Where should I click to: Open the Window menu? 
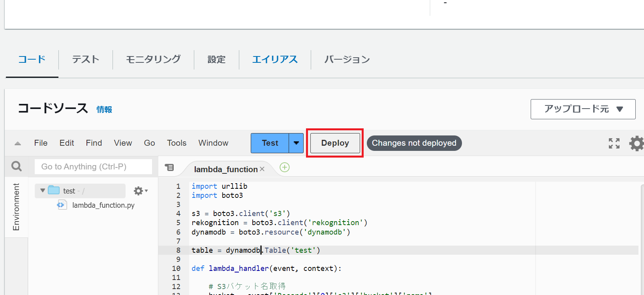click(213, 143)
